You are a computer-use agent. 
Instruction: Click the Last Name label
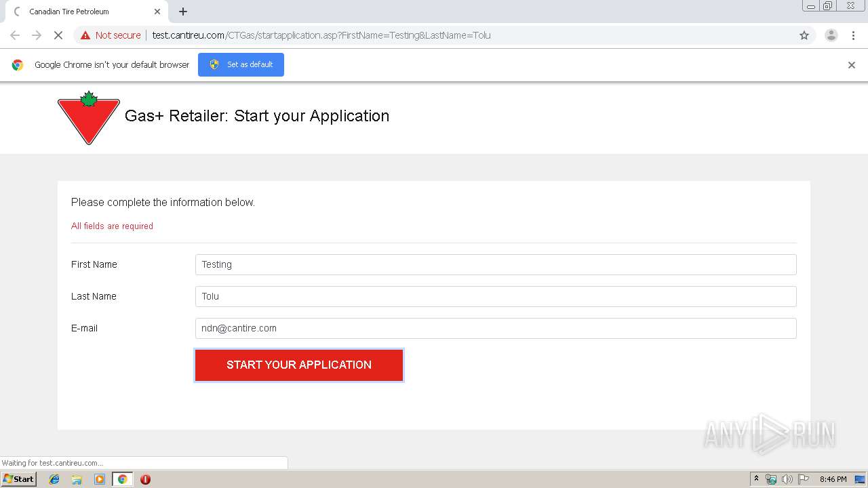click(x=94, y=296)
